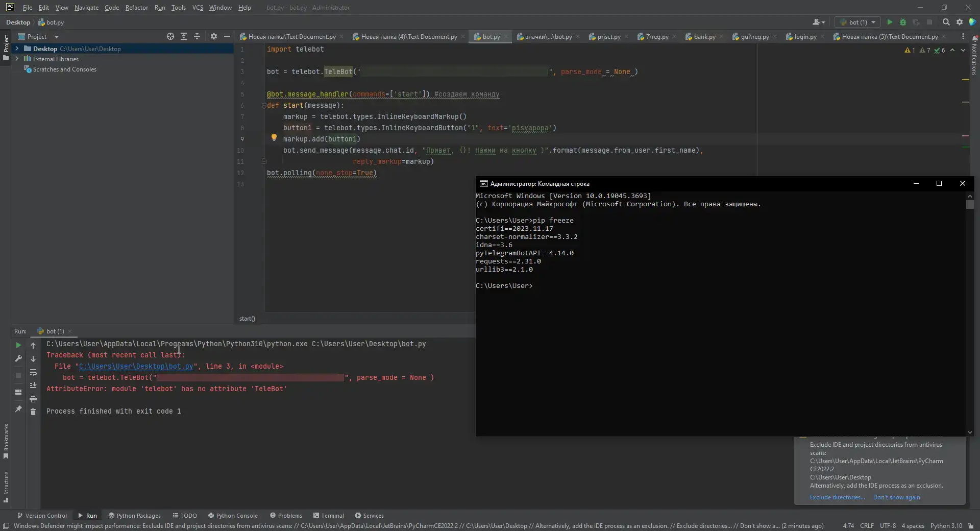The height and width of the screenshot is (531, 980).
Task: Collapse all in Project panel toolbar
Action: click(x=197, y=36)
